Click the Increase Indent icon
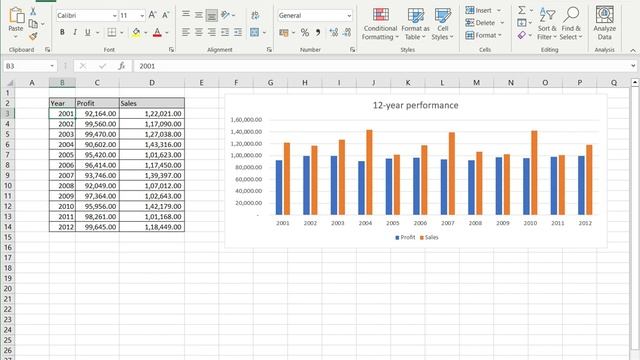 click(x=238, y=32)
